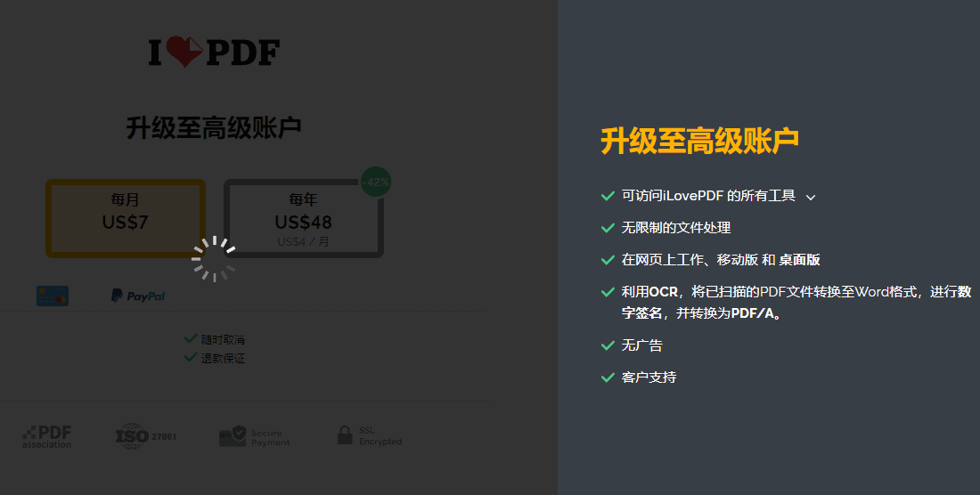This screenshot has height=495, width=980.
Task: Click the yellow 升级至高级账户 heading
Action: point(700,141)
